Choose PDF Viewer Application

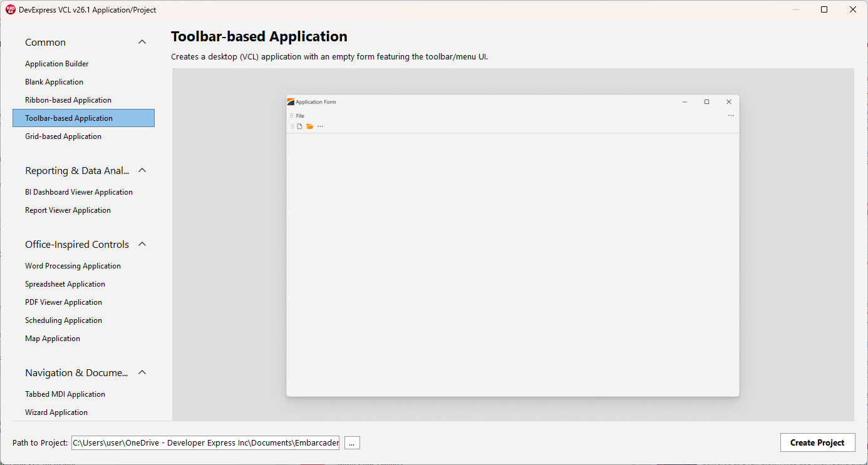point(83,302)
